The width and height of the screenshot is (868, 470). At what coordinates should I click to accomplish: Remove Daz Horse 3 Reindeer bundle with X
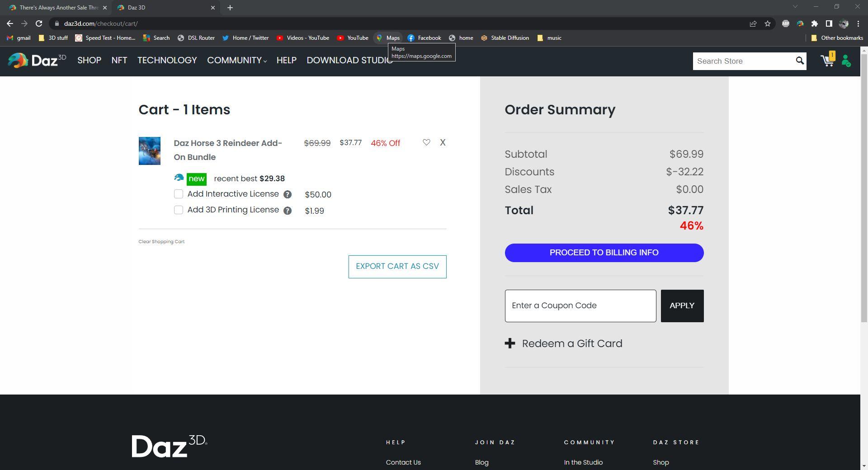coord(443,142)
